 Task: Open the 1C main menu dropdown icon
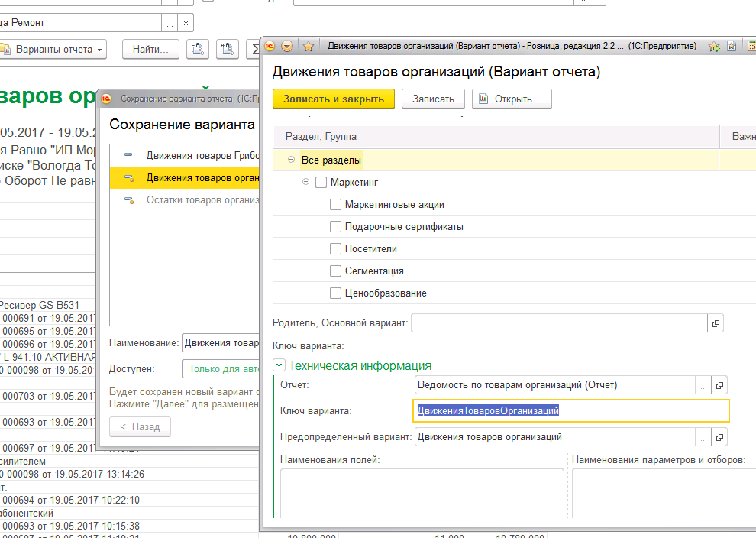click(x=288, y=47)
